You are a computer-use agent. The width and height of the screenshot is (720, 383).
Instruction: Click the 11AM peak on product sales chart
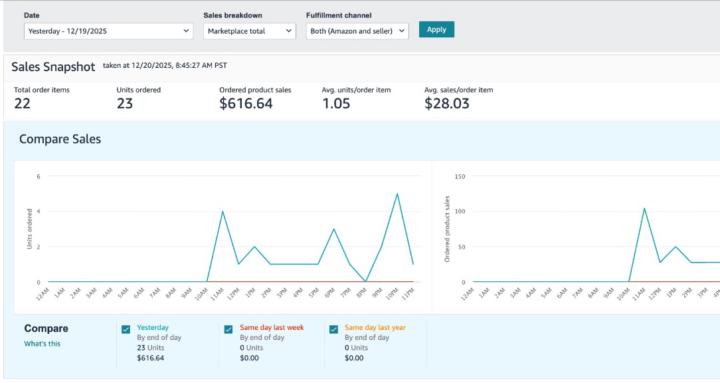644,208
